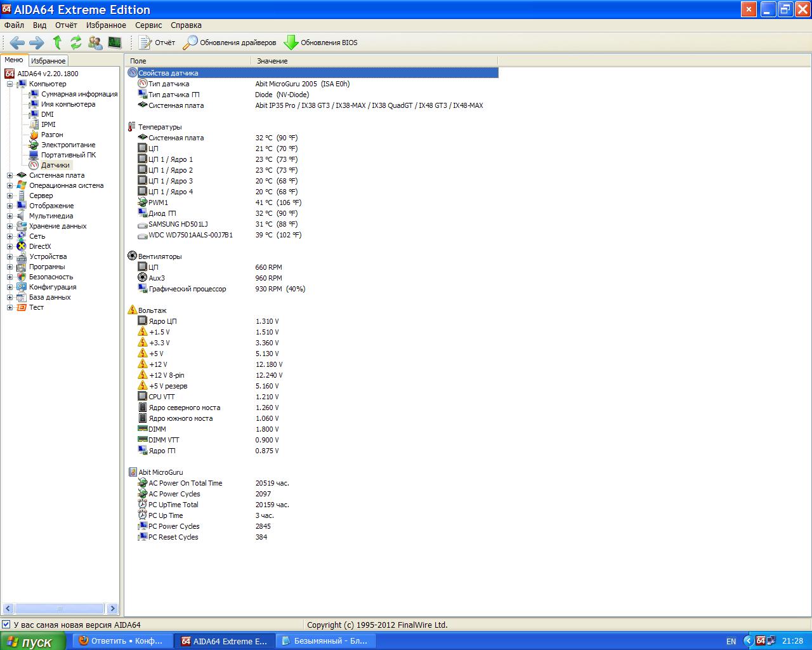The width and height of the screenshot is (812, 650).
Task: Expand the Системная плата tree node
Action: (x=10, y=175)
